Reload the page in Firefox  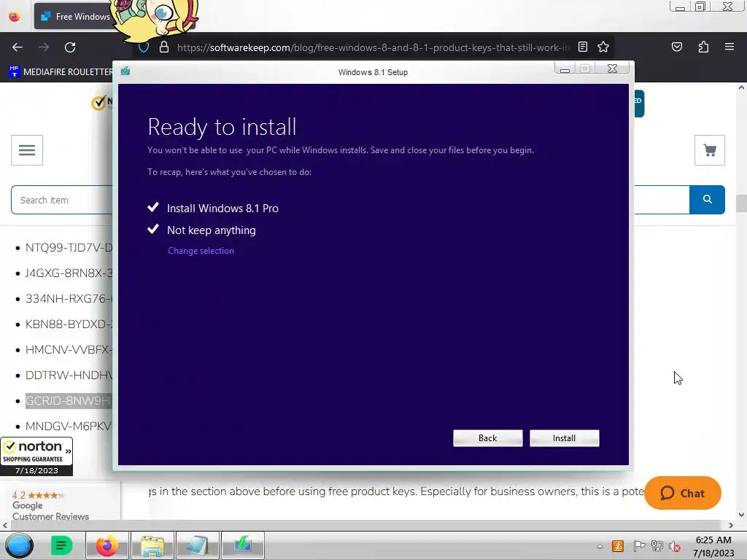[70, 47]
